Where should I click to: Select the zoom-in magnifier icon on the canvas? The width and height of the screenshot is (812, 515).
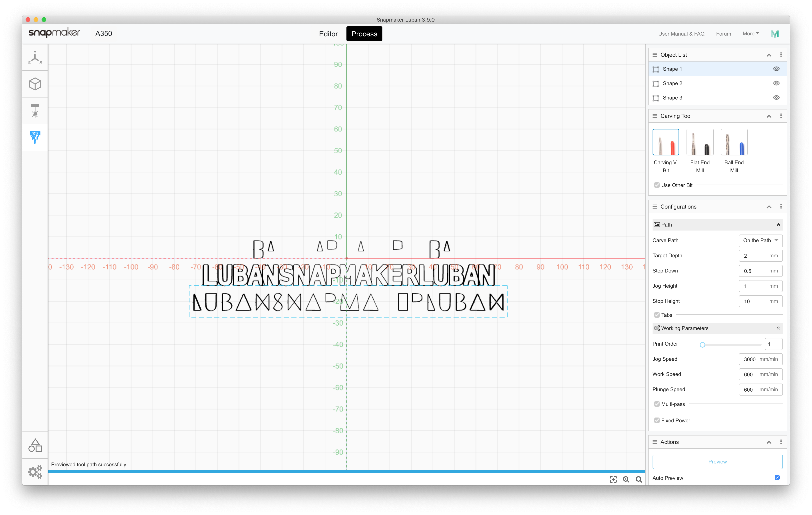click(x=626, y=479)
